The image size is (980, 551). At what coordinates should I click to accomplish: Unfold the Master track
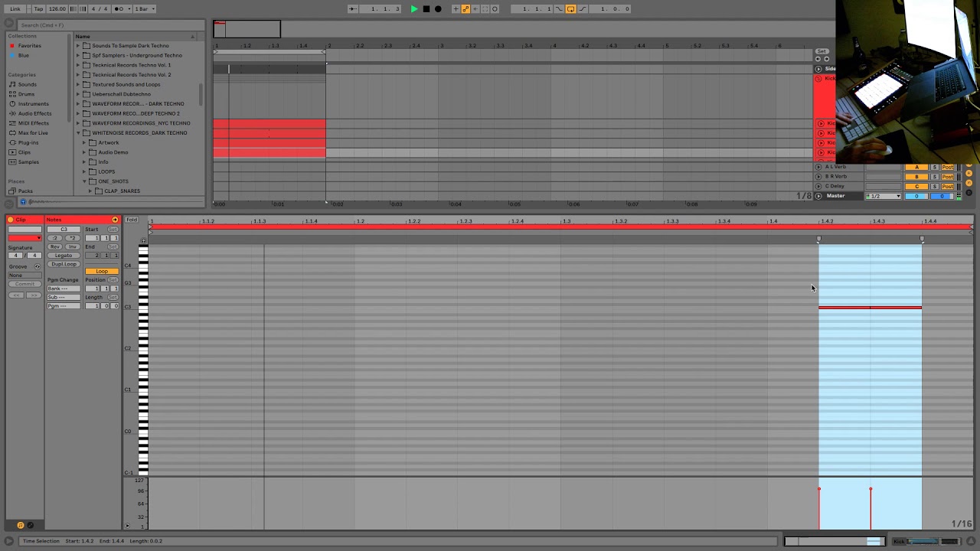[818, 196]
